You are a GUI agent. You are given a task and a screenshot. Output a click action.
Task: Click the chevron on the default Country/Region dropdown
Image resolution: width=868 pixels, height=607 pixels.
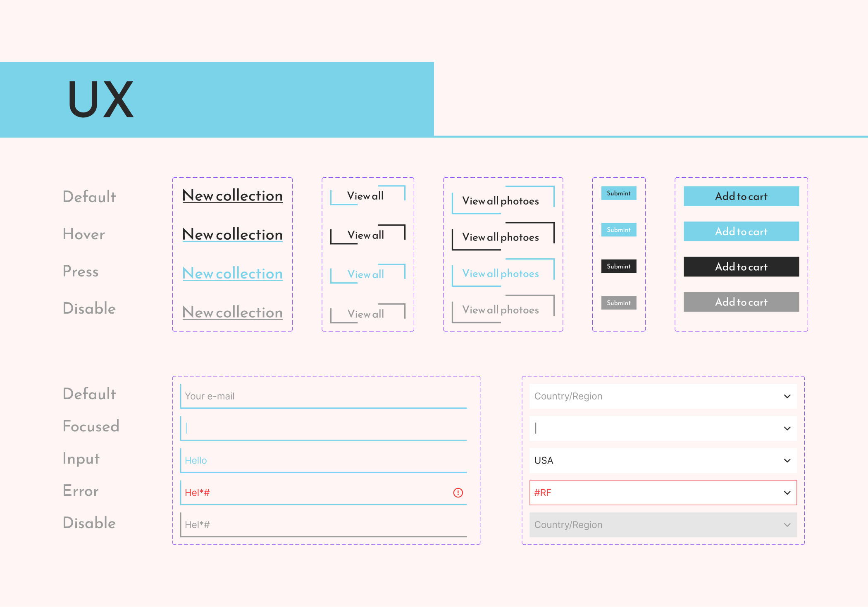tap(787, 396)
